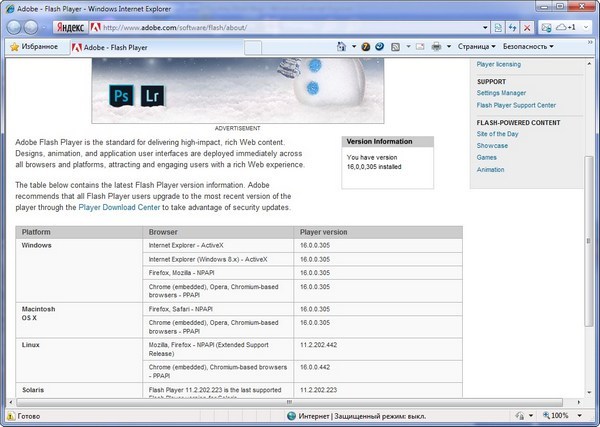Open the feeds dropdown arrow
The height and width of the screenshot is (427, 600).
(408, 47)
